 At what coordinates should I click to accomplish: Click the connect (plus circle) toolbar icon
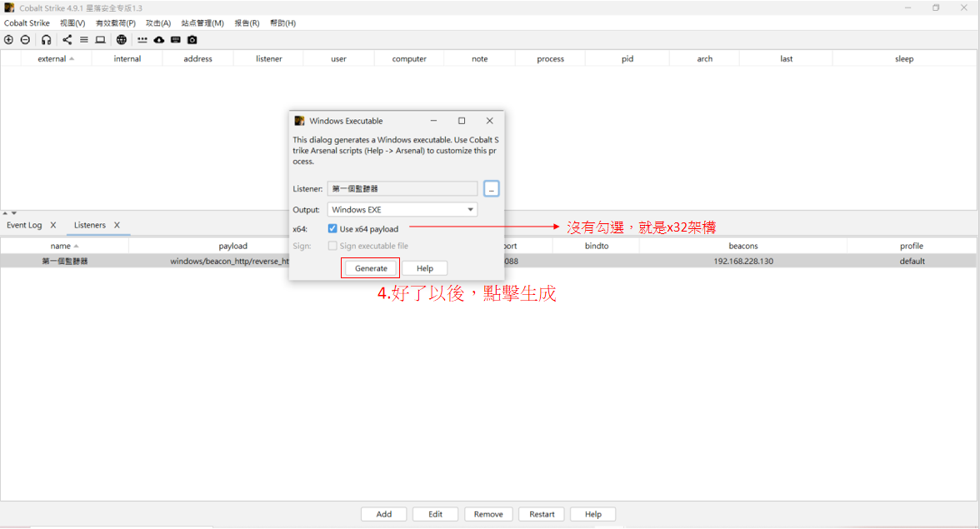point(8,40)
